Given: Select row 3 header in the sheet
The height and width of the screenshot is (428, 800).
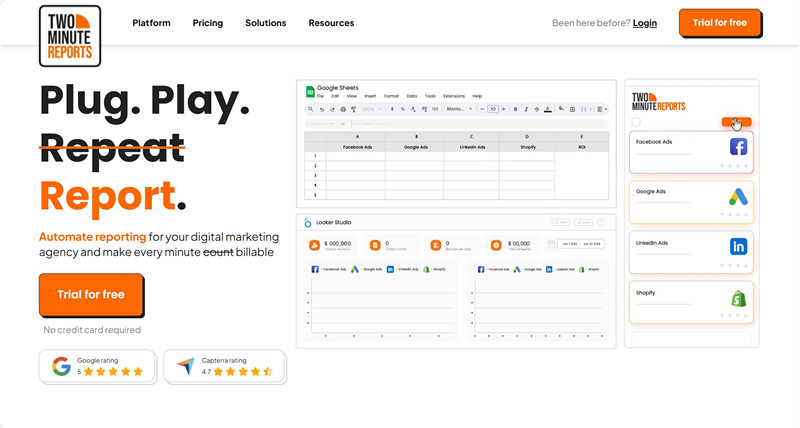Looking at the screenshot, I should tap(315, 175).
